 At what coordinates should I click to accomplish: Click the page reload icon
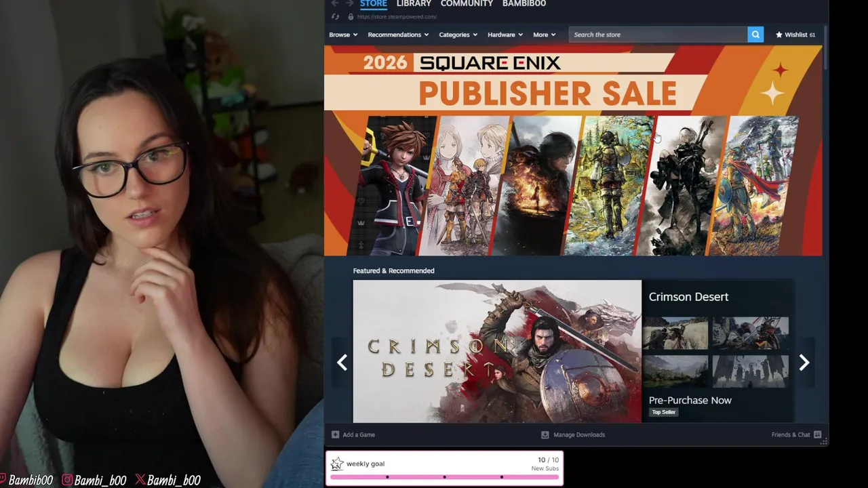[x=335, y=16]
